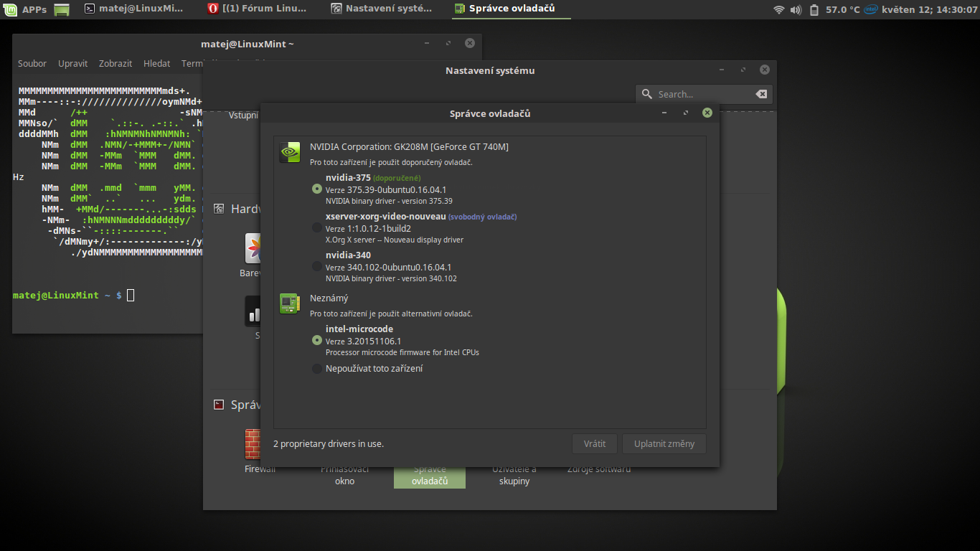The image size is (980, 551).
Task: Open the Wi-Fi network tray icon
Action: 778,9
